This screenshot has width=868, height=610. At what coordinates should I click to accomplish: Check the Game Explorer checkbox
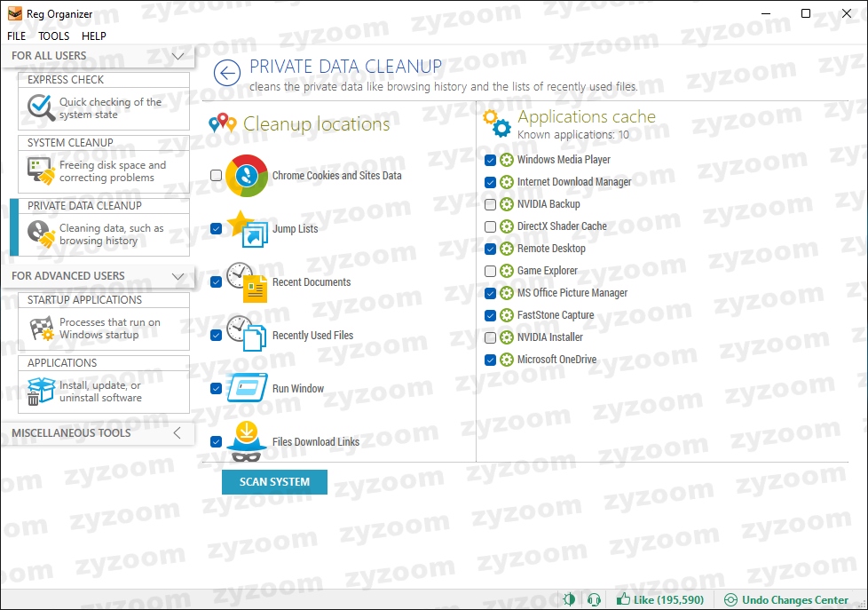[x=490, y=271]
